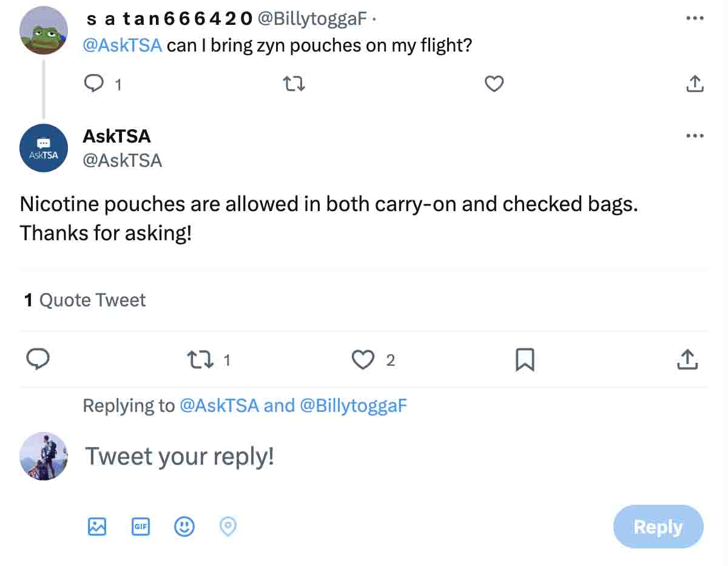Click the Reply submit button
The width and height of the screenshot is (728, 566).
(x=658, y=527)
